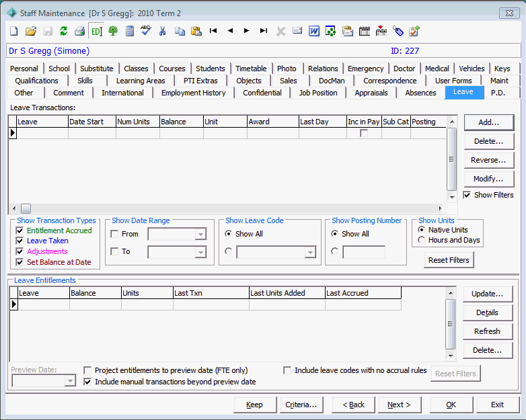The width and height of the screenshot is (526, 420).
Task: Select the P.D. tab
Action: pyautogui.click(x=498, y=93)
